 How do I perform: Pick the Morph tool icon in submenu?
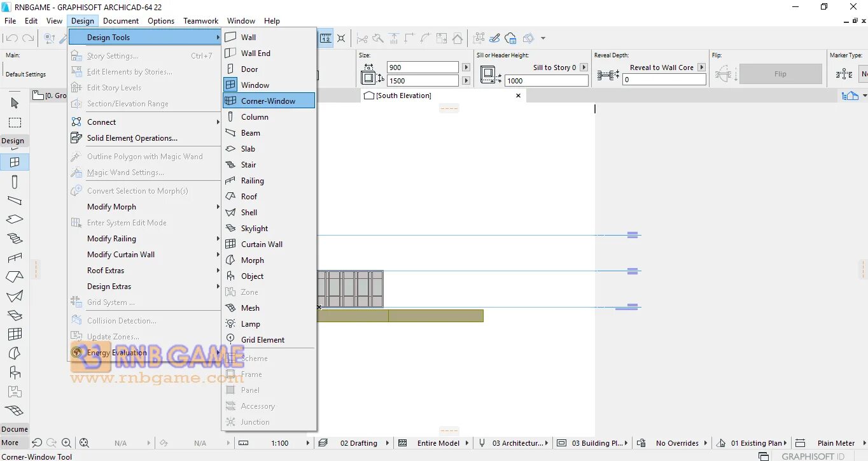[230, 260]
